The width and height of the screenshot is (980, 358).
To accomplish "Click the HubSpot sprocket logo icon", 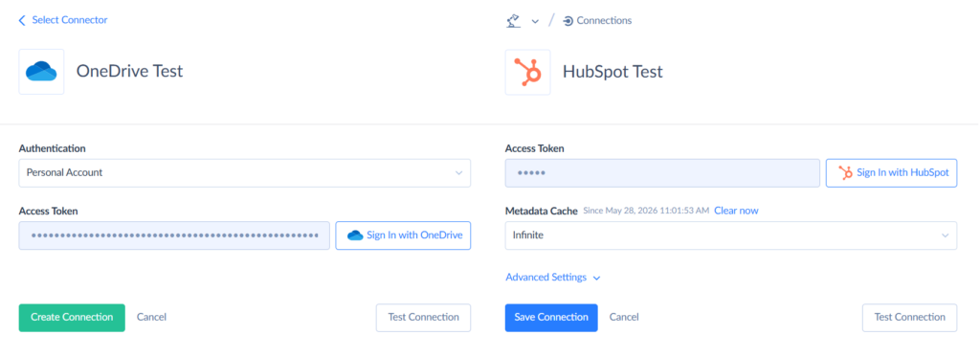I will click(x=527, y=72).
